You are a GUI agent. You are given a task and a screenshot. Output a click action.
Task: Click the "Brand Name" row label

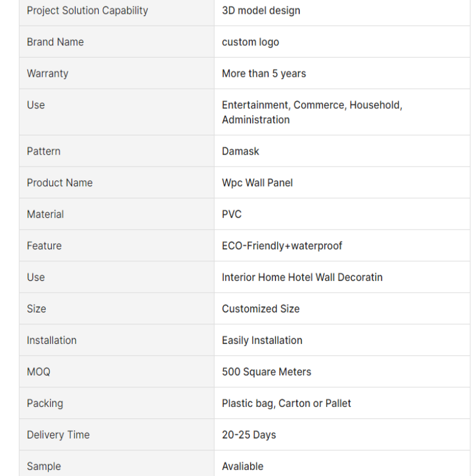click(x=55, y=42)
